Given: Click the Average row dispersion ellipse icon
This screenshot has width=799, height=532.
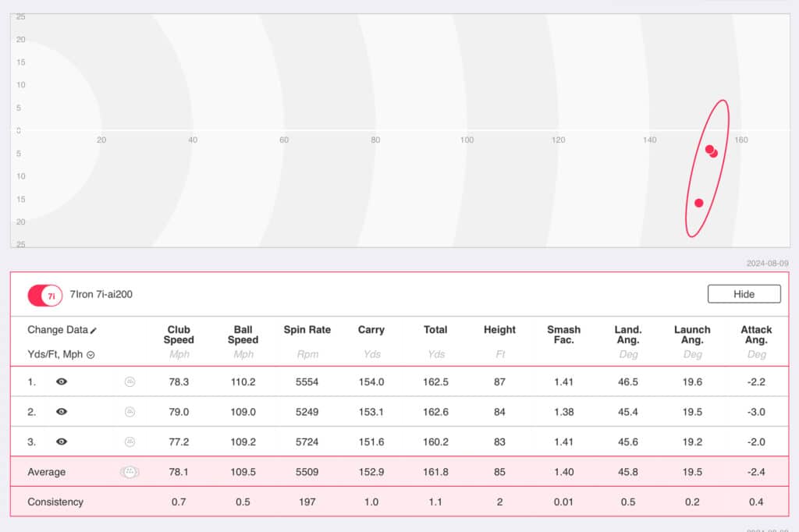Looking at the screenshot, I should pyautogui.click(x=129, y=472).
